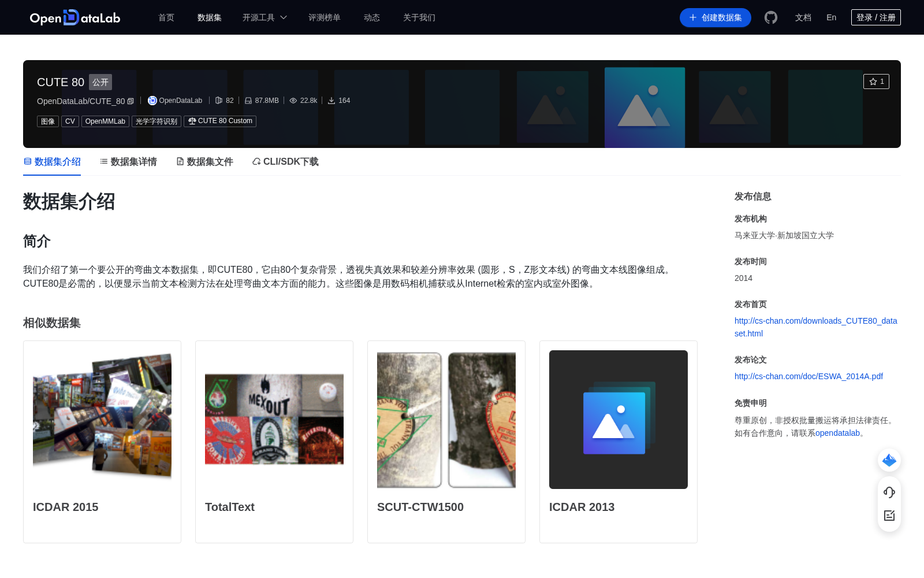This screenshot has height=578, width=924.
Task: Click the OpenMMLab tag
Action: 105,121
